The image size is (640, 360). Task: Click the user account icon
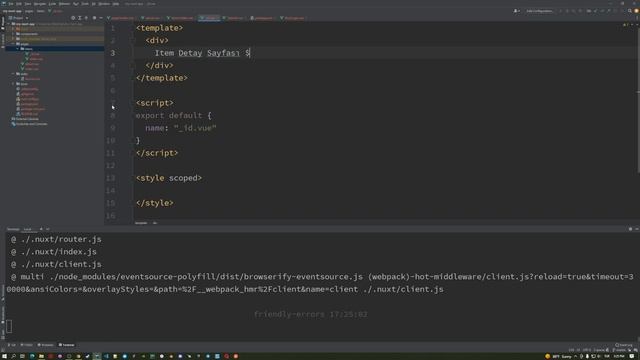[x=516, y=11]
